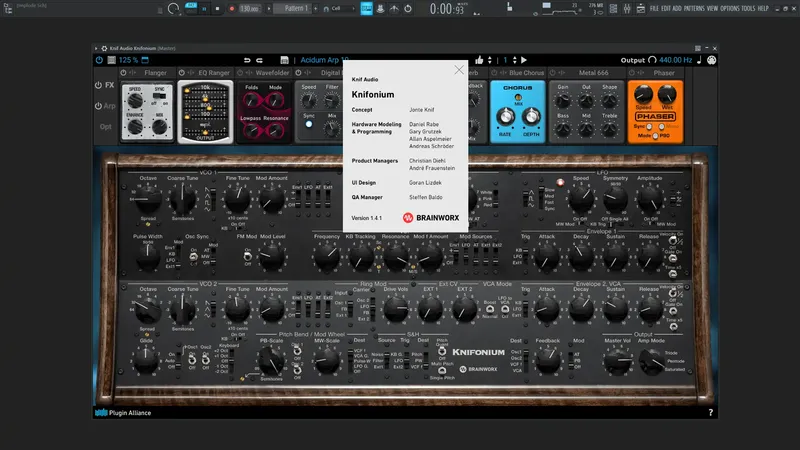Close the Knifonium about dialog

(x=459, y=70)
